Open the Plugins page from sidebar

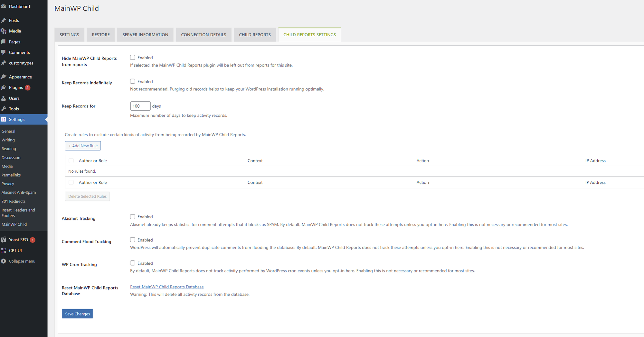(16, 87)
